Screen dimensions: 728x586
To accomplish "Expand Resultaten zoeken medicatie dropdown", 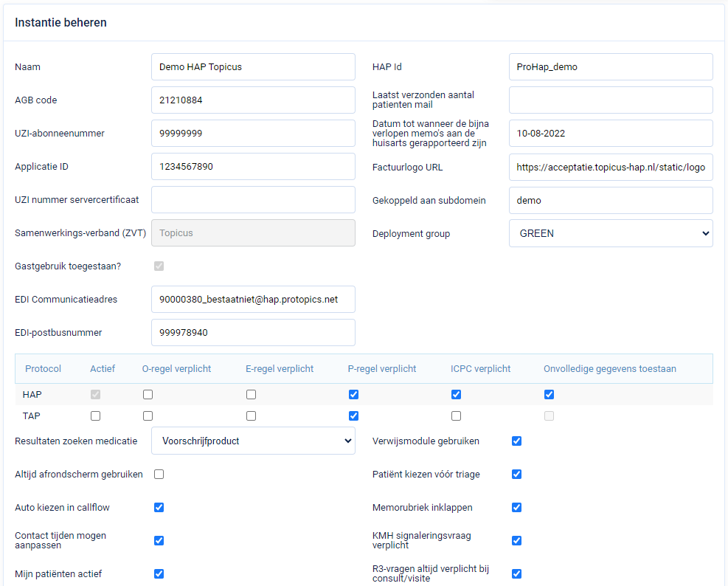I will [253, 441].
